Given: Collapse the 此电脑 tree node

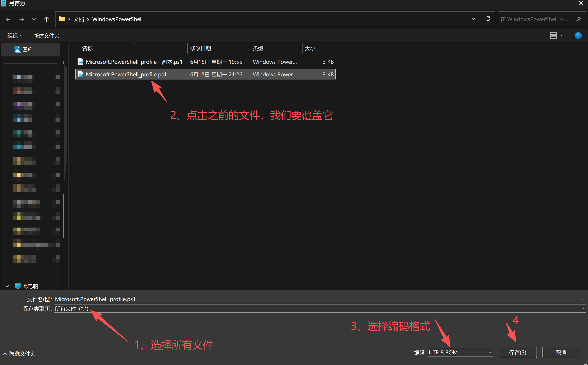Looking at the screenshot, I should point(7,286).
